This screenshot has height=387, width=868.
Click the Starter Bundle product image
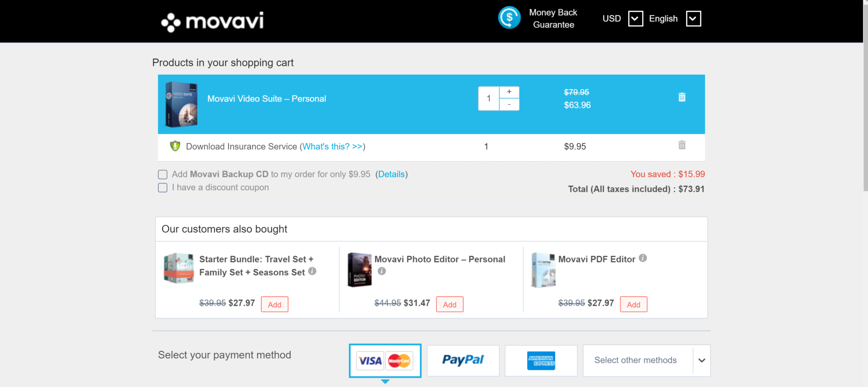point(179,268)
